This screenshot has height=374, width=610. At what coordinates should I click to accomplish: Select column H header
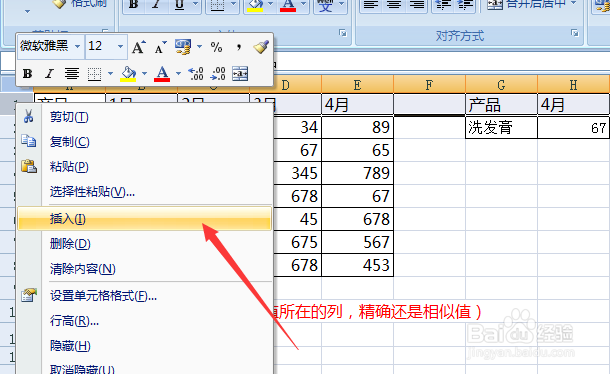573,84
